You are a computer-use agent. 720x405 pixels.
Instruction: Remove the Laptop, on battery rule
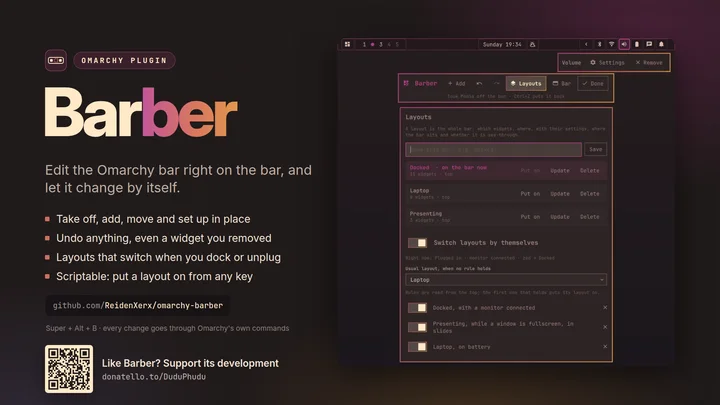[605, 347]
